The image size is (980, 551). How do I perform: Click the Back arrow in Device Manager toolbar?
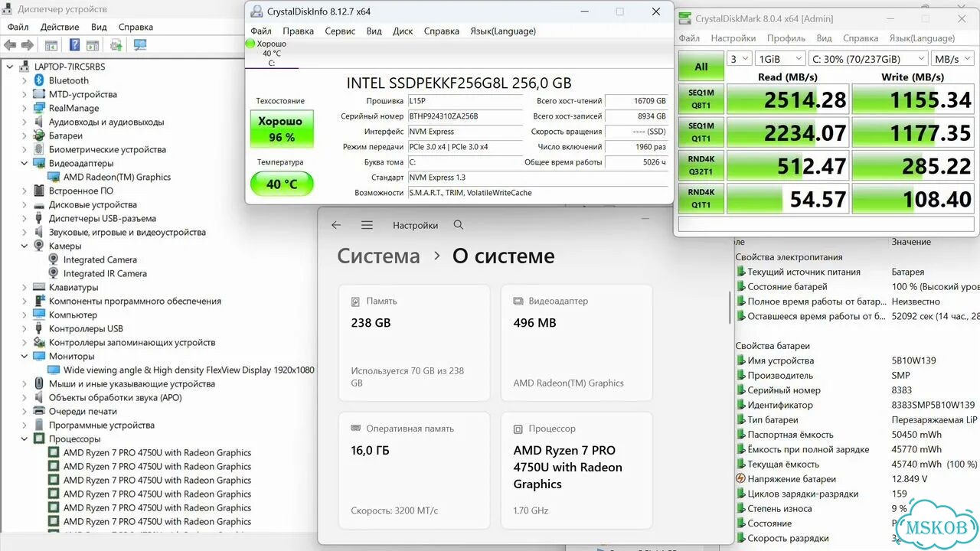click(x=10, y=45)
